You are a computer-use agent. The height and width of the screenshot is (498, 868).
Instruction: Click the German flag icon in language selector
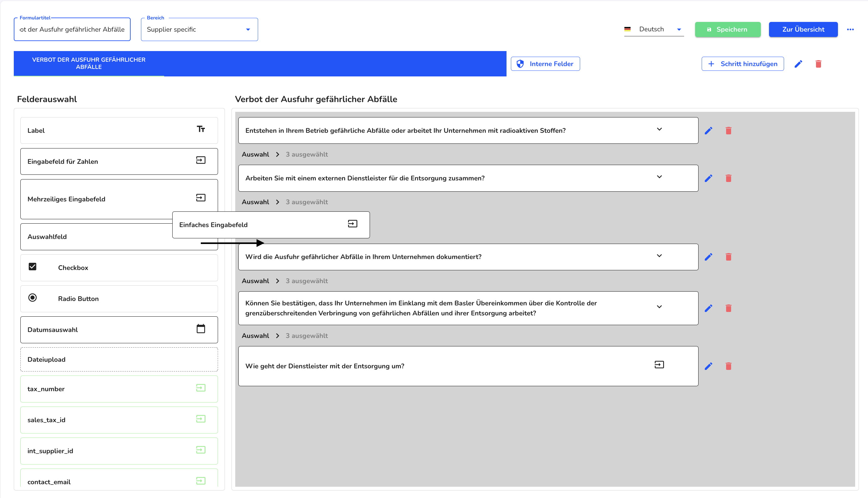(x=627, y=29)
